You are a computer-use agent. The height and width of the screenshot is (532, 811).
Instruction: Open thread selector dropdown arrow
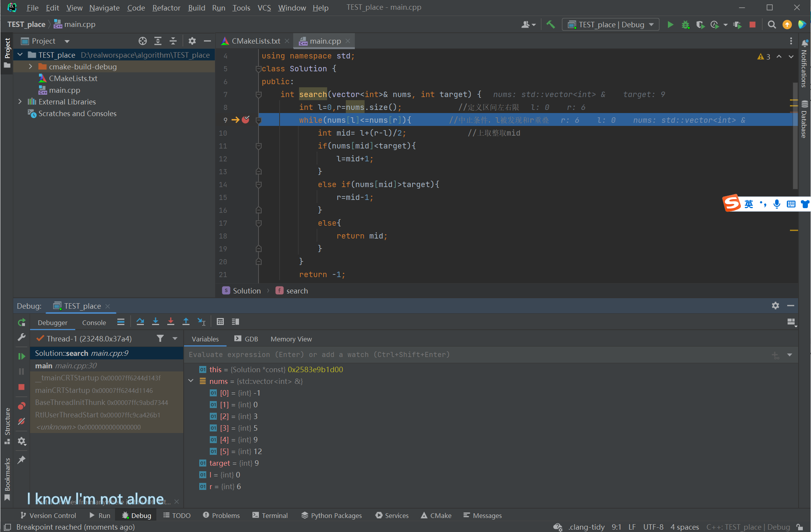(175, 338)
